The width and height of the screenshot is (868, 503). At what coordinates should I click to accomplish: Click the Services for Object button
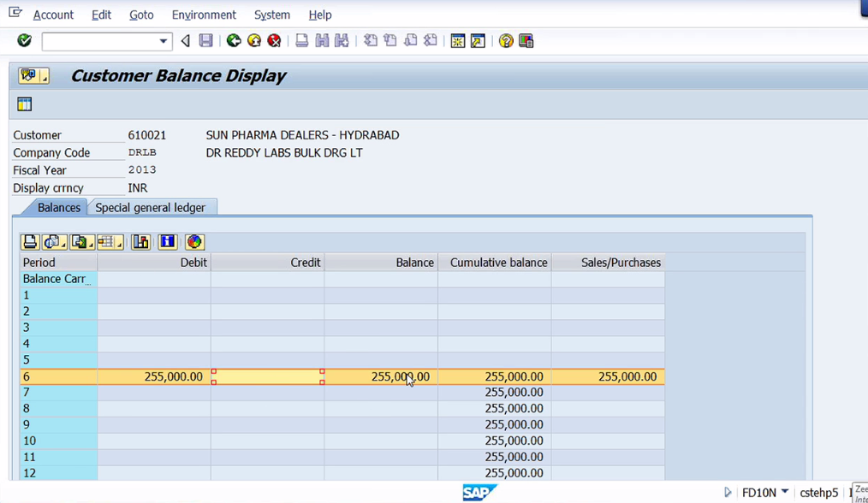click(x=33, y=76)
